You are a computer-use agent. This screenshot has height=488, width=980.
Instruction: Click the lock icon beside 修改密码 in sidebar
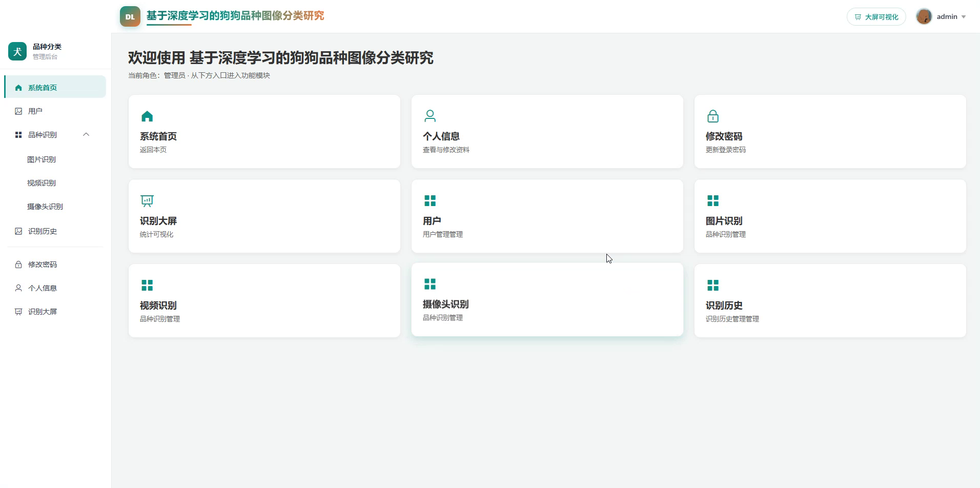click(x=18, y=265)
